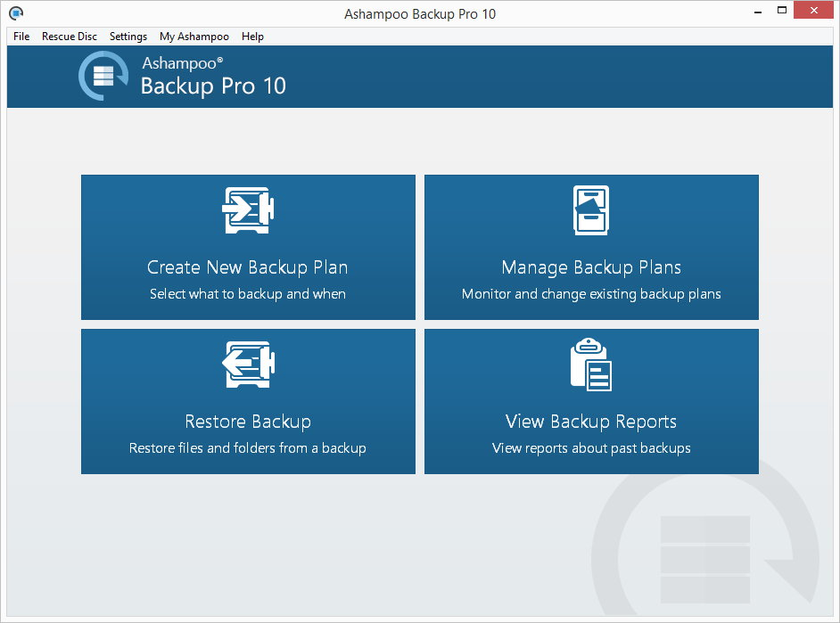Open the My Ashampoo menu
This screenshot has width=840, height=623.
[194, 37]
